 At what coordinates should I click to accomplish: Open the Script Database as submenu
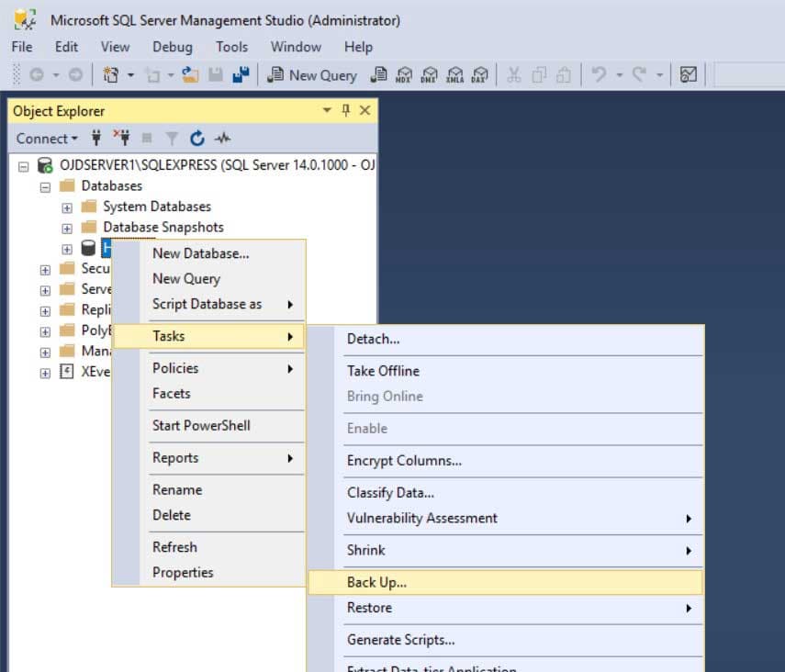pos(209,304)
